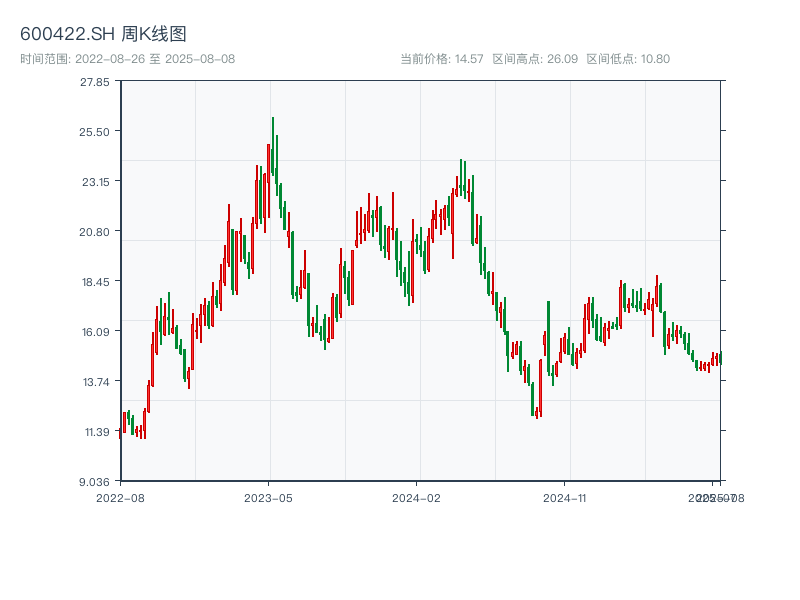This screenshot has height=600, width=800.
Task: Click the y-axis label 11.39
Action: pyautogui.click(x=97, y=432)
